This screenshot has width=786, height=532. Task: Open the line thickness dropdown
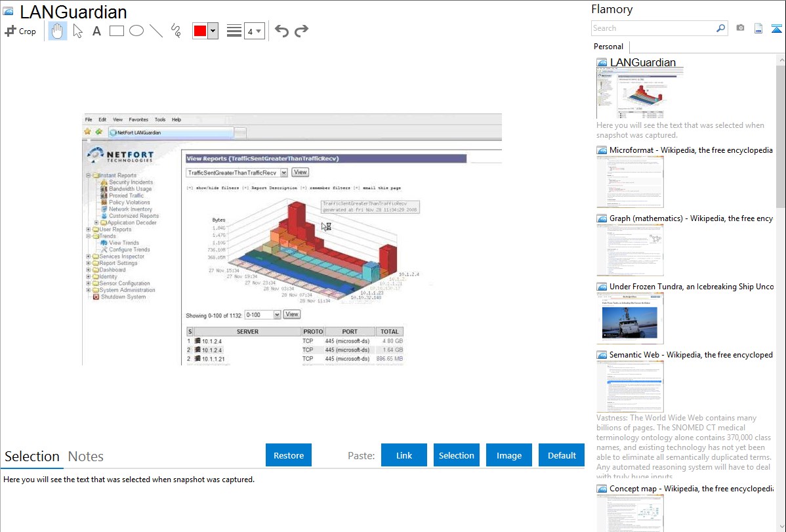point(254,31)
